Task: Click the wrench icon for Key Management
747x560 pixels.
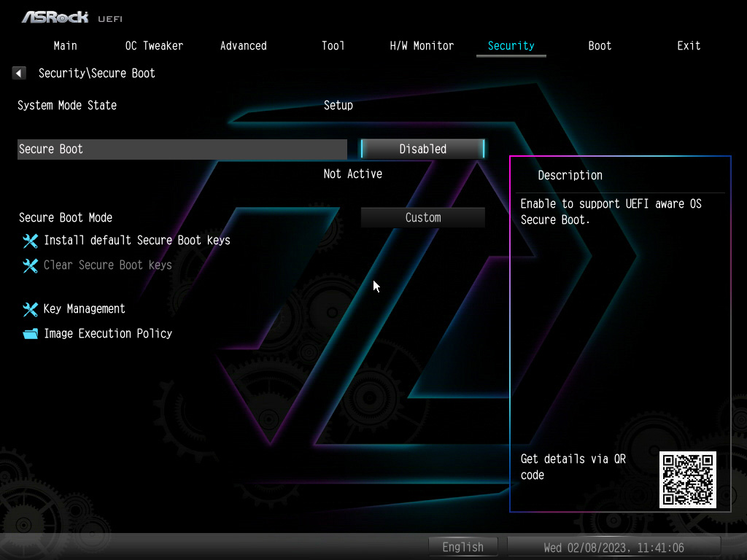Action: (30, 309)
